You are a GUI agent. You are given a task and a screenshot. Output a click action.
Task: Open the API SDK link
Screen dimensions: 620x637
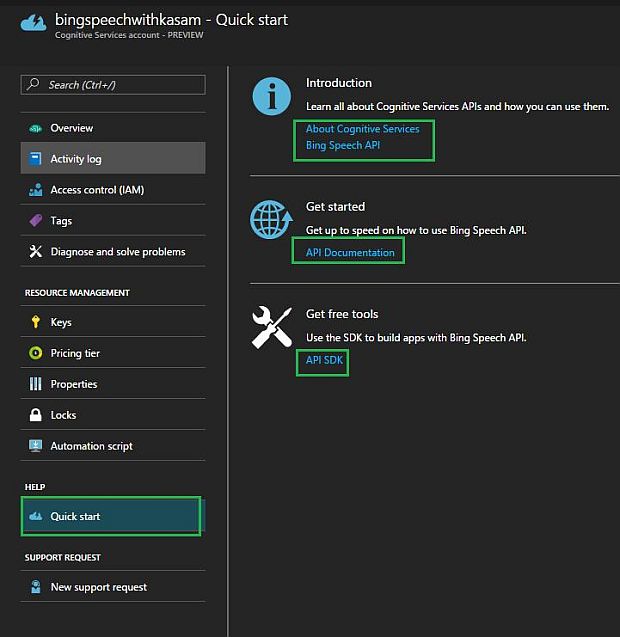324,360
